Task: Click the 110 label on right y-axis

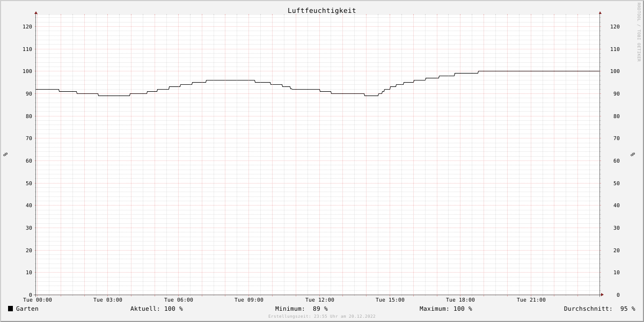Action: click(x=615, y=49)
